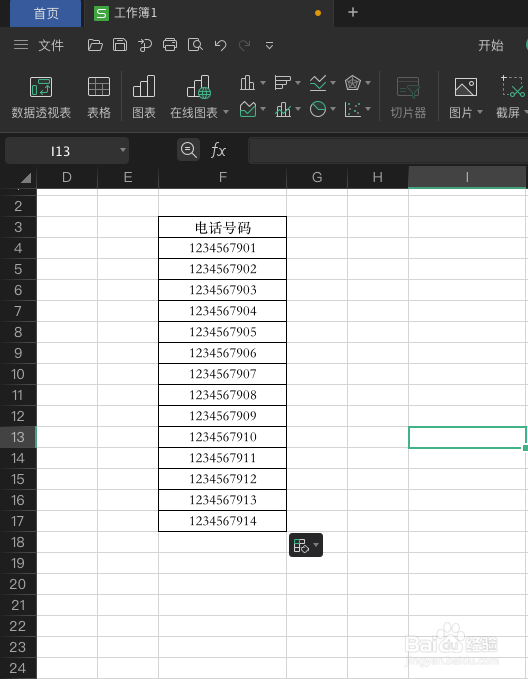Screen dimensions: 528x679
Task: Click the zoom magnifier icon by formula bar
Action: [188, 150]
